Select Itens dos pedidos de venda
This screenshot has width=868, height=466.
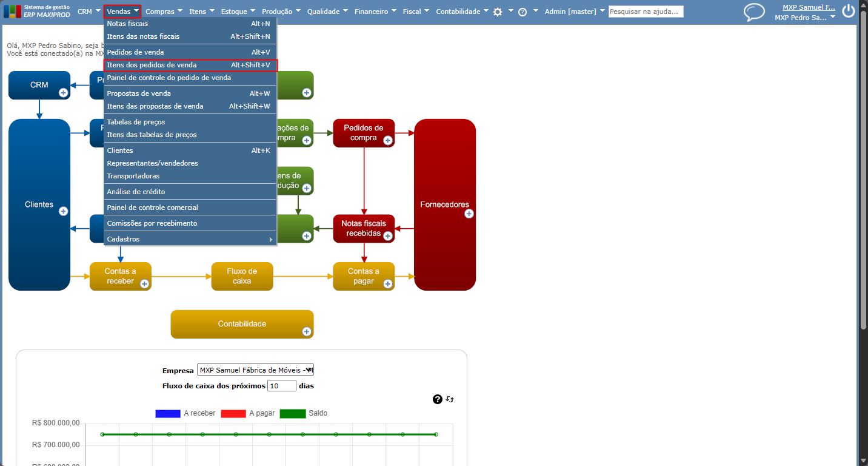190,65
